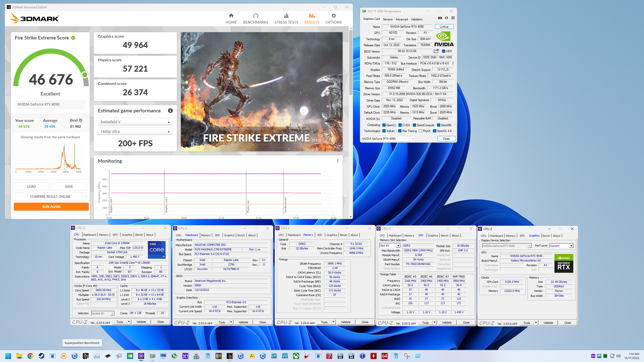This screenshot has height=362, width=644.
Task: Click the Xbox icon on the taskbar
Action: click(296, 356)
